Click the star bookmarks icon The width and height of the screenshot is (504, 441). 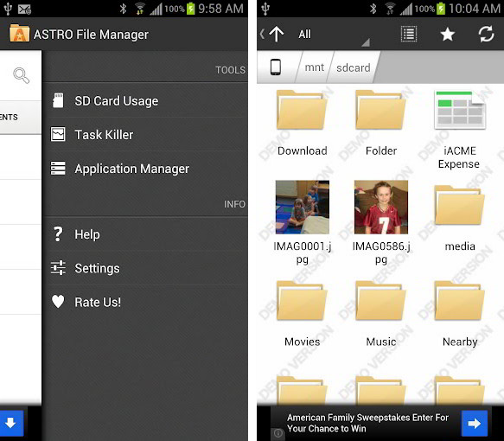click(x=447, y=34)
